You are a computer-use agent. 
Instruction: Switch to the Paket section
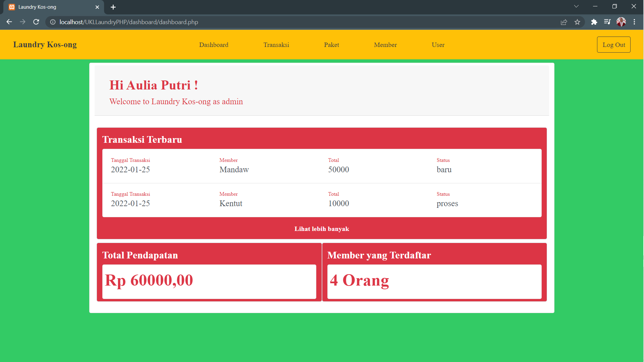coord(331,45)
